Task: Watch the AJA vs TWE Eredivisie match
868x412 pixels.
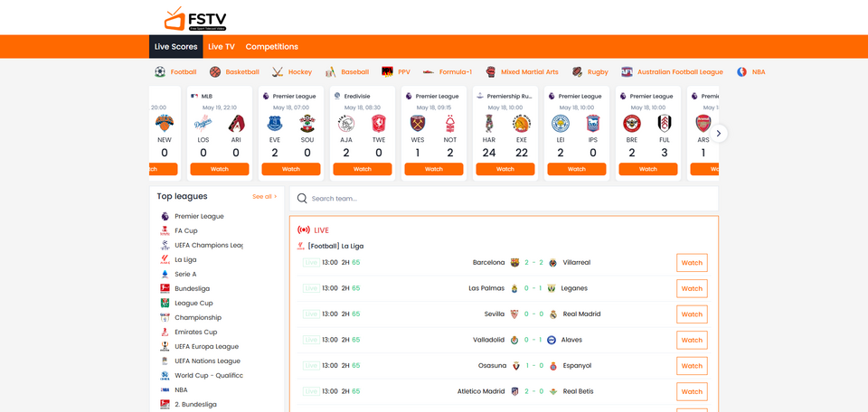Action: 363,169
